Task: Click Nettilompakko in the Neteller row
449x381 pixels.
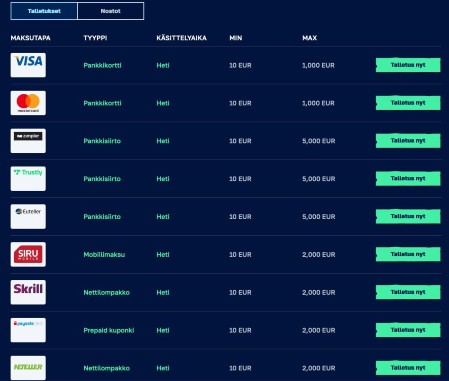Action: [x=106, y=368]
